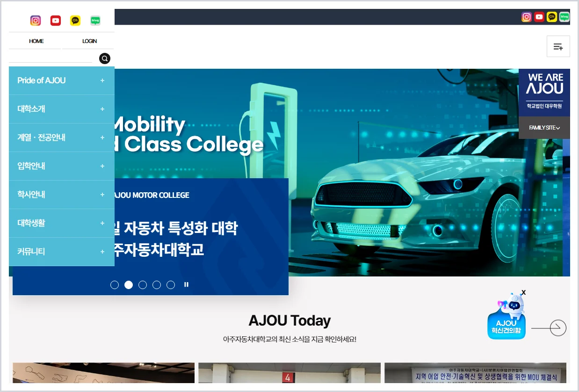Click the AJOU Today heading

(289, 320)
